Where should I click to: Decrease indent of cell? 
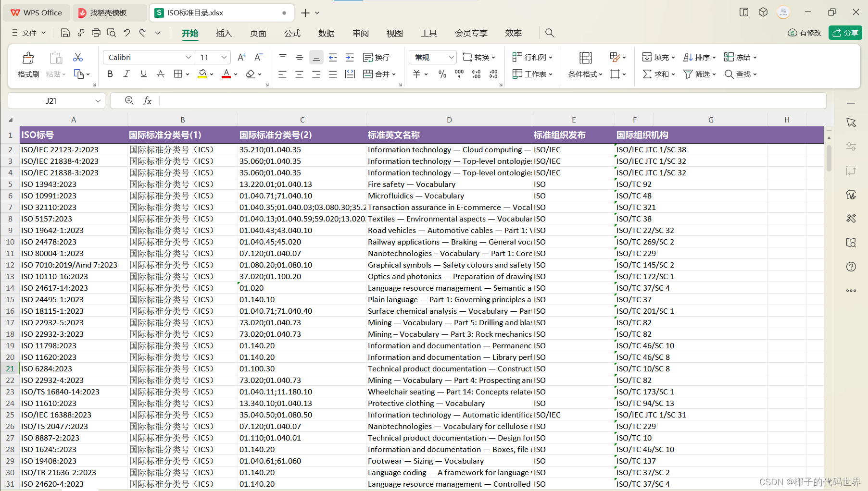pos(333,57)
